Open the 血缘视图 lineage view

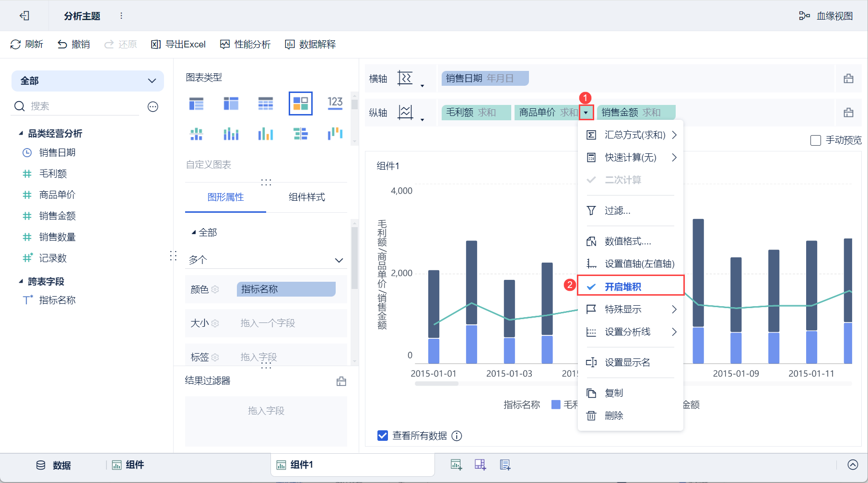pyautogui.click(x=826, y=16)
